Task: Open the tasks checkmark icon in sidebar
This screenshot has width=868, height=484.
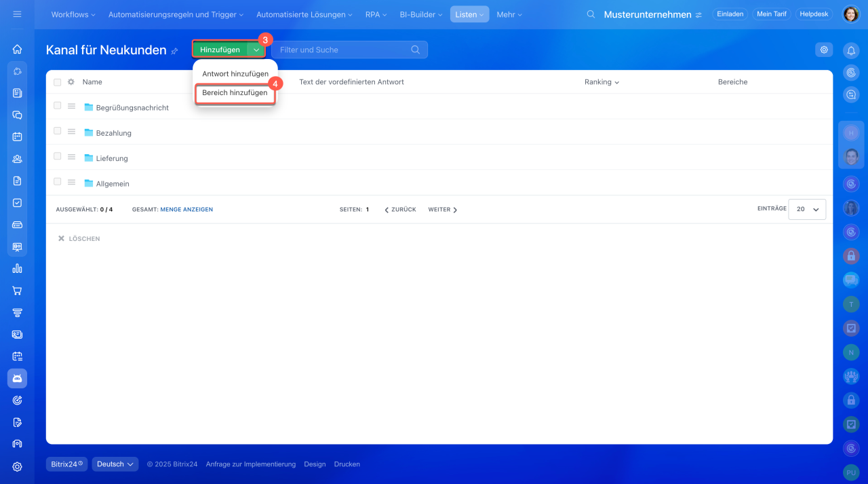Action: point(17,202)
